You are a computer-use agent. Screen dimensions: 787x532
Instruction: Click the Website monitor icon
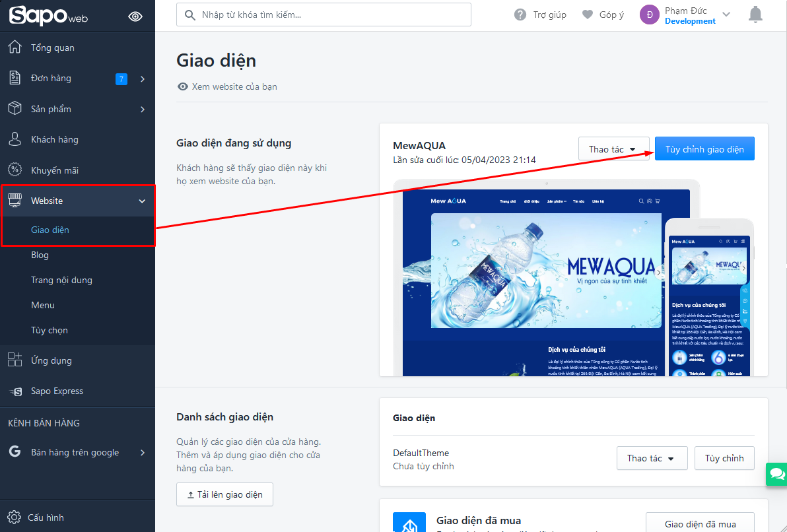15,200
